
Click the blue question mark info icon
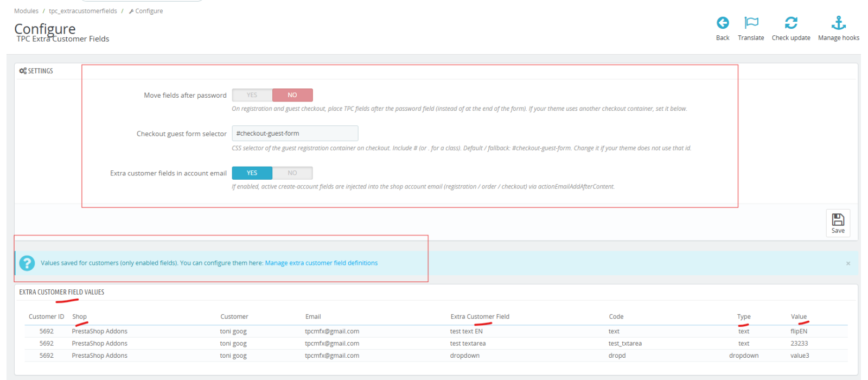pos(27,263)
